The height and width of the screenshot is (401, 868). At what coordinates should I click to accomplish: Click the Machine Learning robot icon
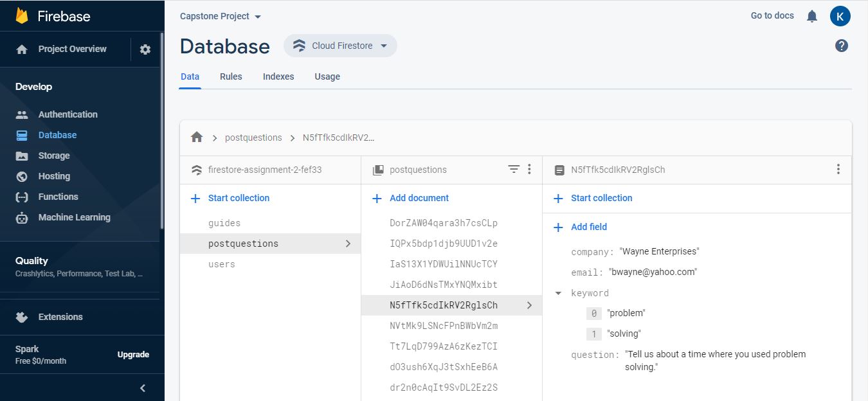point(22,217)
